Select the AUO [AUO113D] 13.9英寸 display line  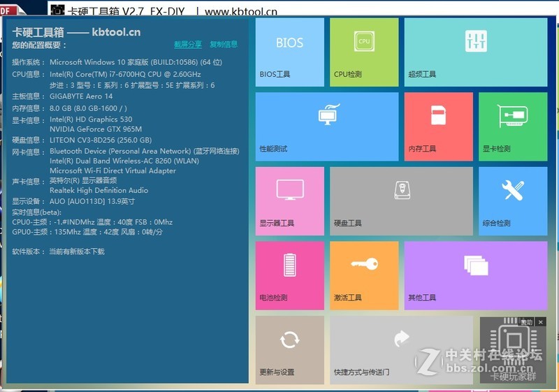(x=92, y=201)
